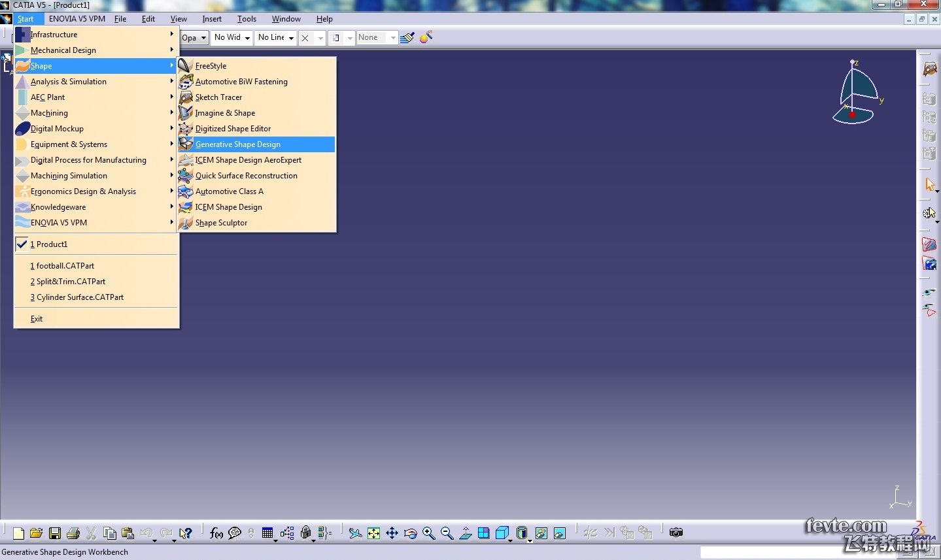Open the Digital Mockup submenu
Screen dimensions: 941x560
pos(96,129)
